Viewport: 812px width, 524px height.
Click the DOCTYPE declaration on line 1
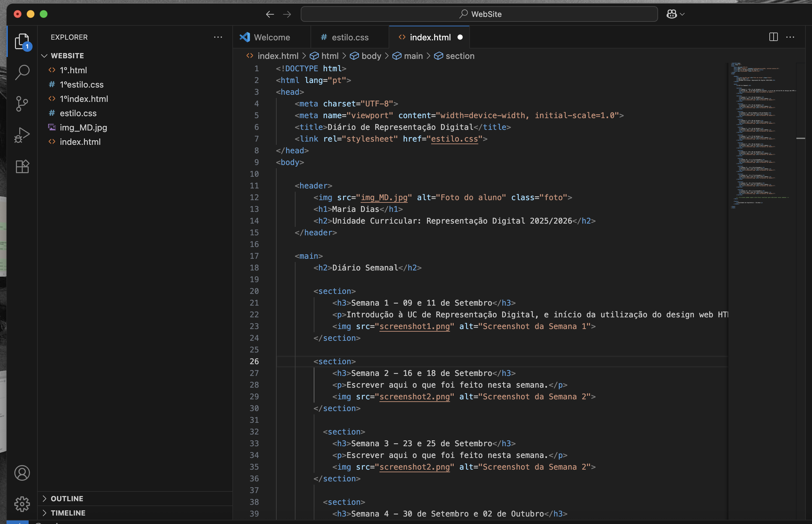pos(311,68)
